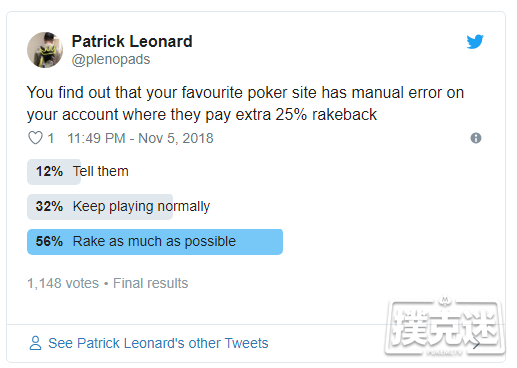Click the 56% percentage label

[49, 241]
